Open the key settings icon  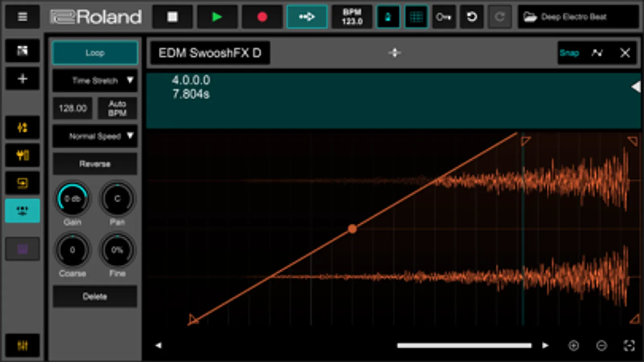tap(444, 17)
